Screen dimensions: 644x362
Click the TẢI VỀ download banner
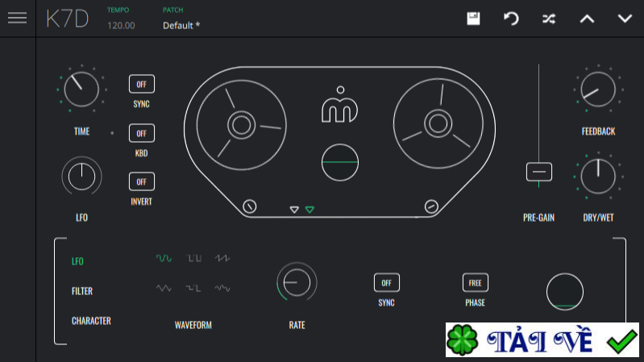[x=542, y=339]
